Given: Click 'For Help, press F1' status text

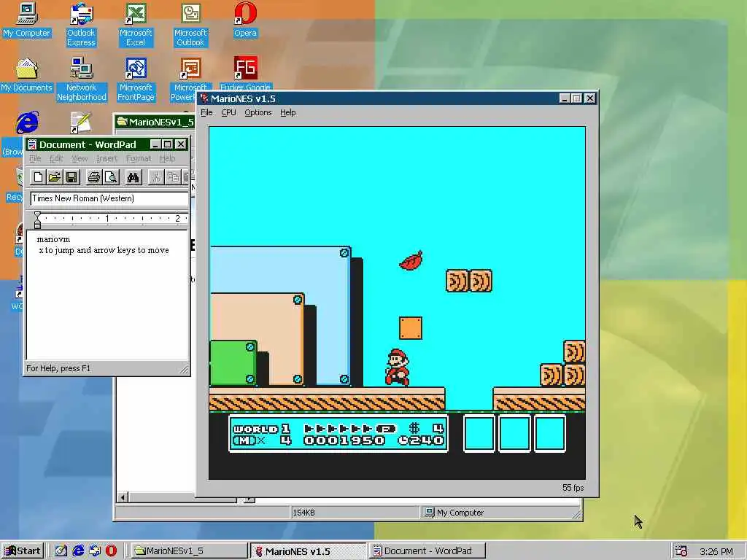Looking at the screenshot, I should (58, 368).
